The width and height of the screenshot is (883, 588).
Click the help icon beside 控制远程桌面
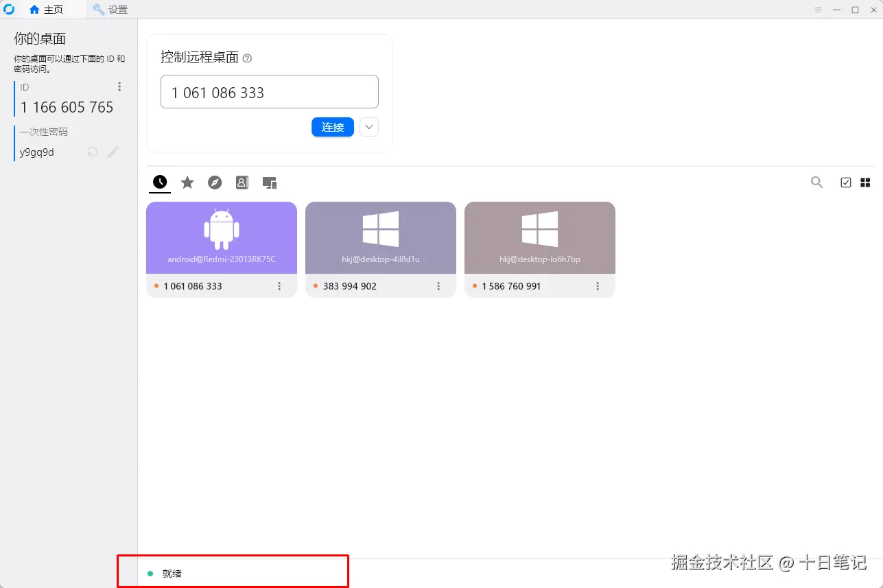click(x=248, y=58)
